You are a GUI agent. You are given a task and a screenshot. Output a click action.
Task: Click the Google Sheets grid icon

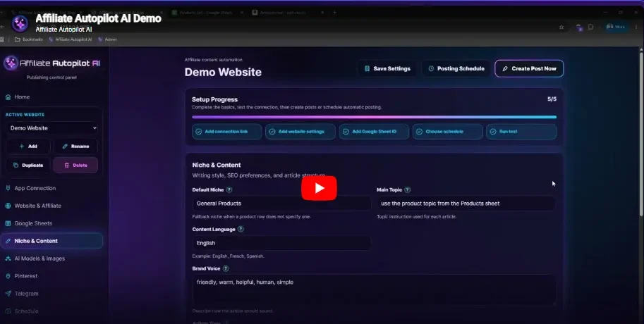(8, 223)
